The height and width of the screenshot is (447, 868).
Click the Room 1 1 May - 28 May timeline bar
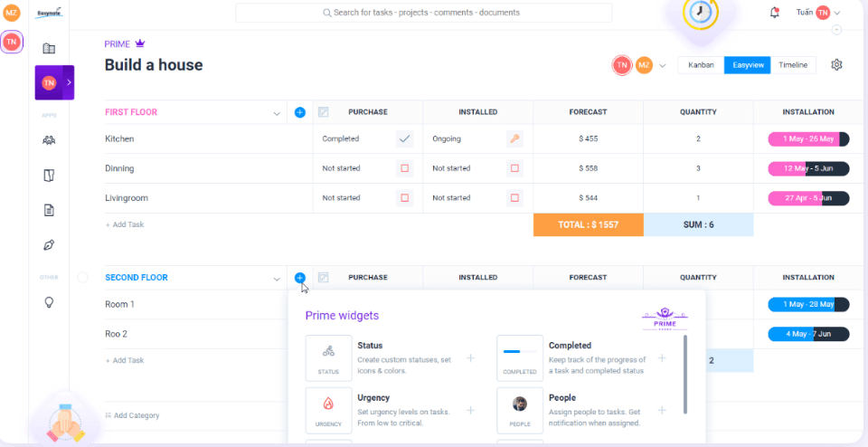pos(808,304)
